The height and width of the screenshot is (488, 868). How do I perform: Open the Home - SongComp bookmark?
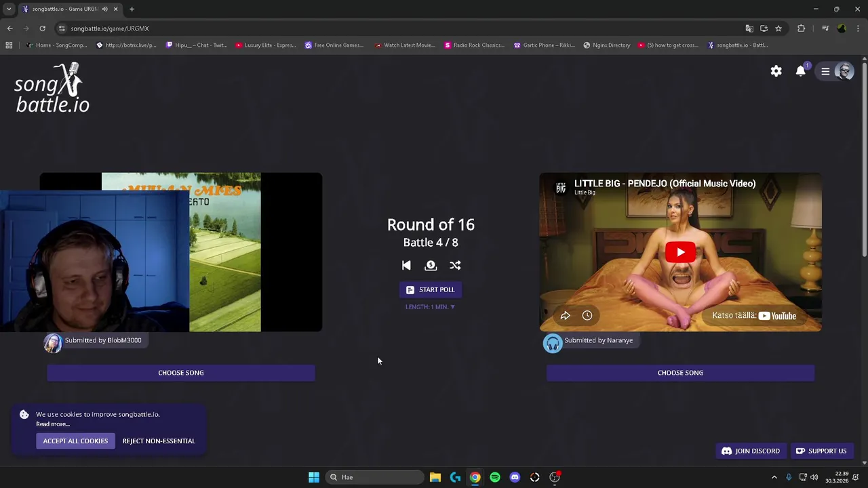tap(56, 45)
